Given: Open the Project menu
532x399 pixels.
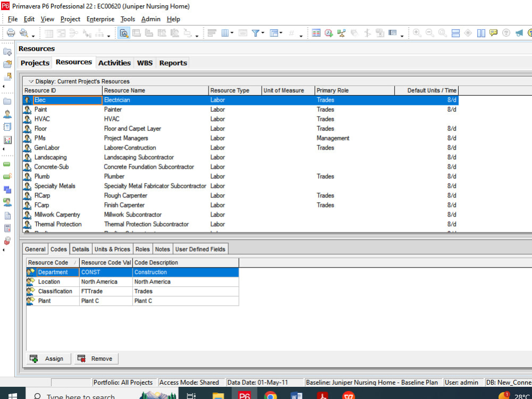Looking at the screenshot, I should (x=70, y=19).
